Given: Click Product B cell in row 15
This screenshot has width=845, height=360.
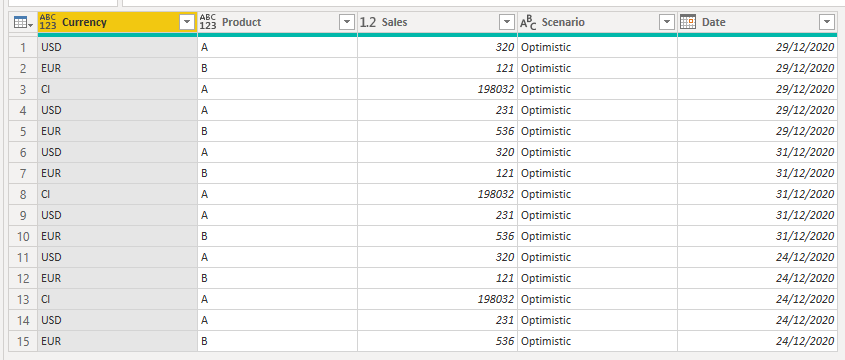Looking at the screenshot, I should pos(278,342).
